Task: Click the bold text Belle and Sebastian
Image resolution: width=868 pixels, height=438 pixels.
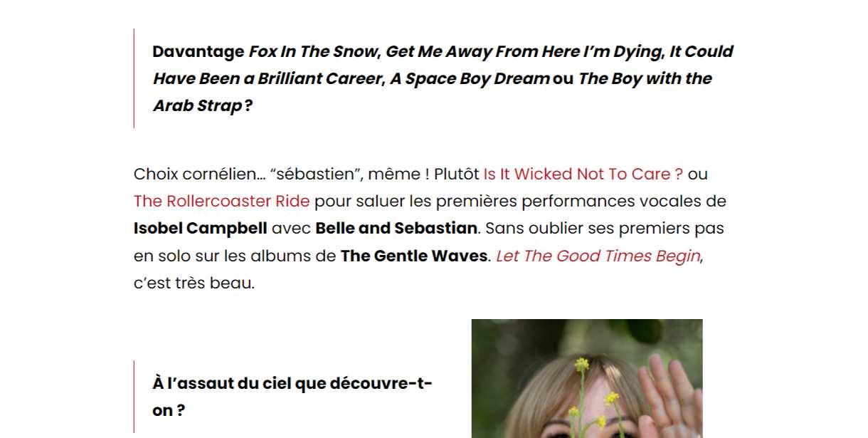Action: [x=396, y=229]
